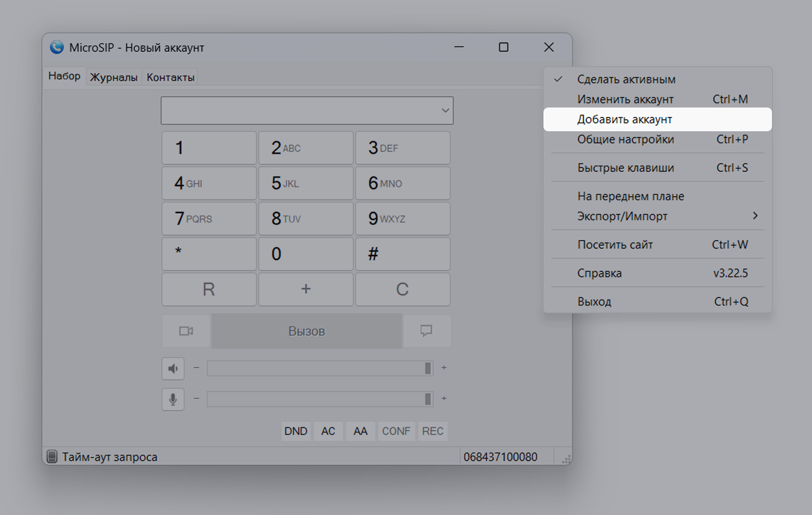This screenshot has height=515, width=812.
Task: Click microphone volume plus sign
Action: click(x=444, y=398)
